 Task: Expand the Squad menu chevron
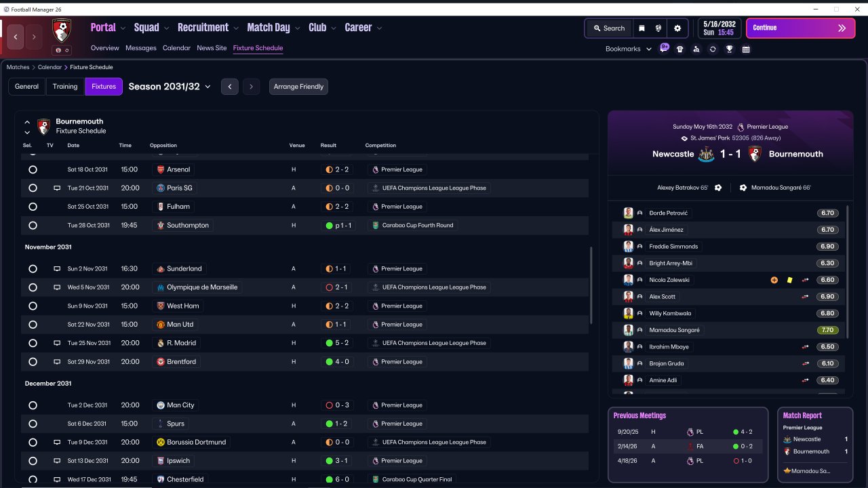pyautogui.click(x=166, y=28)
